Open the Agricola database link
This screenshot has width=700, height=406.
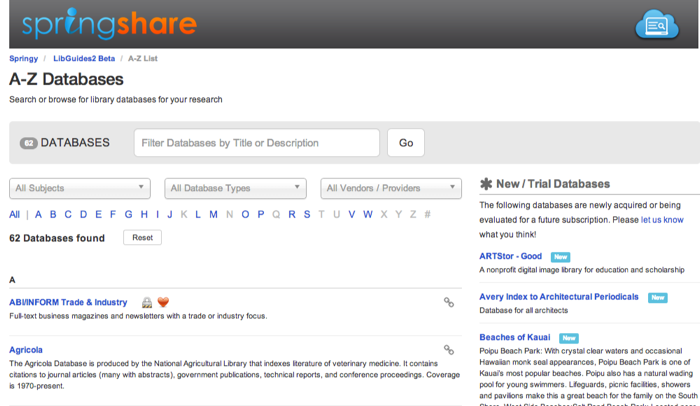[26, 350]
